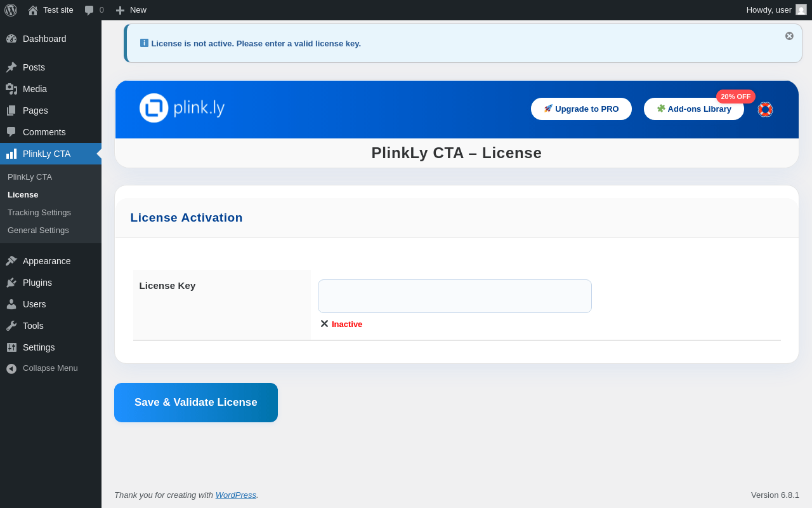Click the info icon in the notice

(x=144, y=43)
